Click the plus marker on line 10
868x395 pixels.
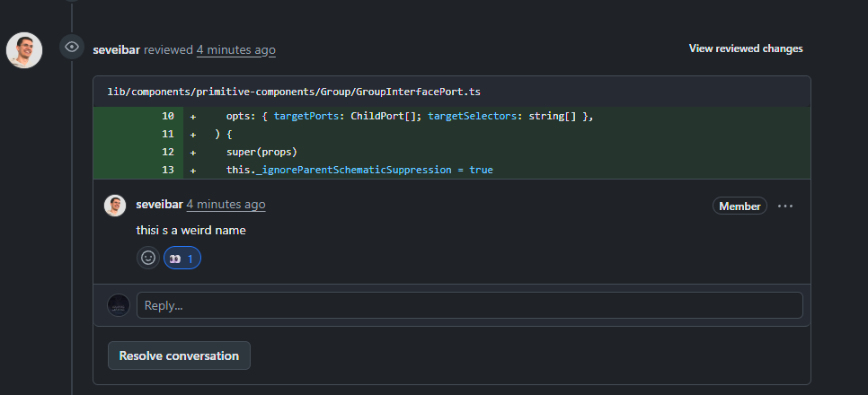tap(193, 117)
